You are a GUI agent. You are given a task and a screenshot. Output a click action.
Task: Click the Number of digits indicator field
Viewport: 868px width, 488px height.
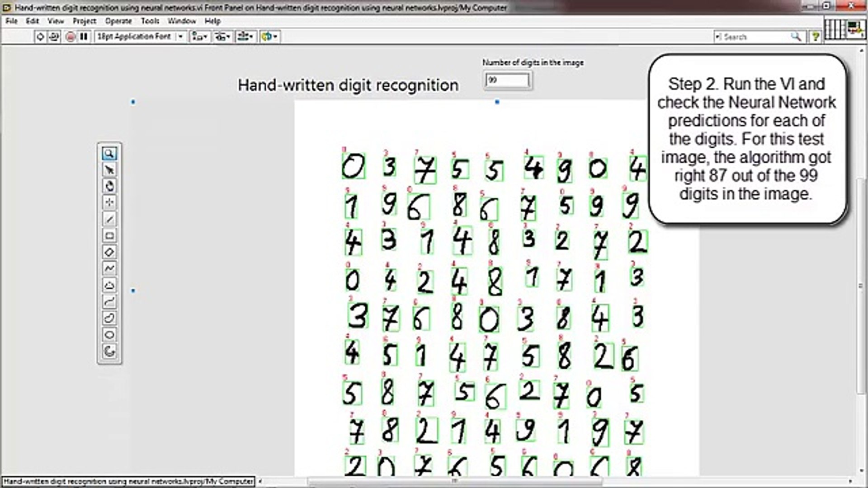click(507, 80)
